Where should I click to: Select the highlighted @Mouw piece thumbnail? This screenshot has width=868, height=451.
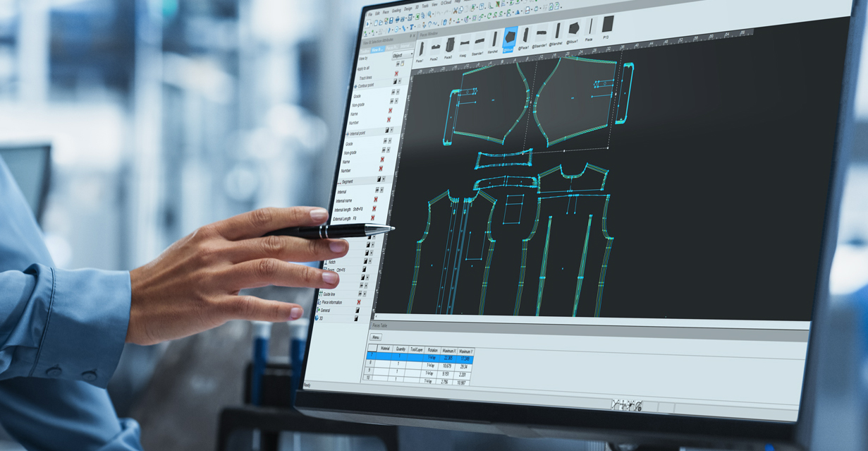(x=510, y=39)
